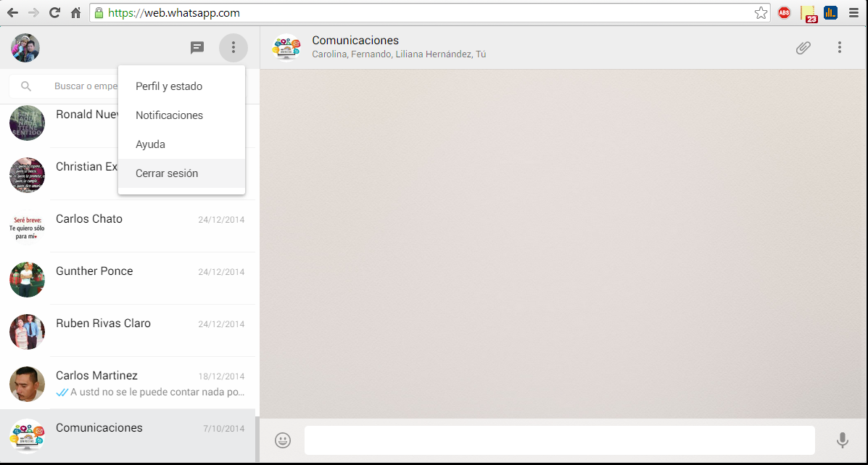
Task: Open the Chrome hamburger menu
Action: 854,13
